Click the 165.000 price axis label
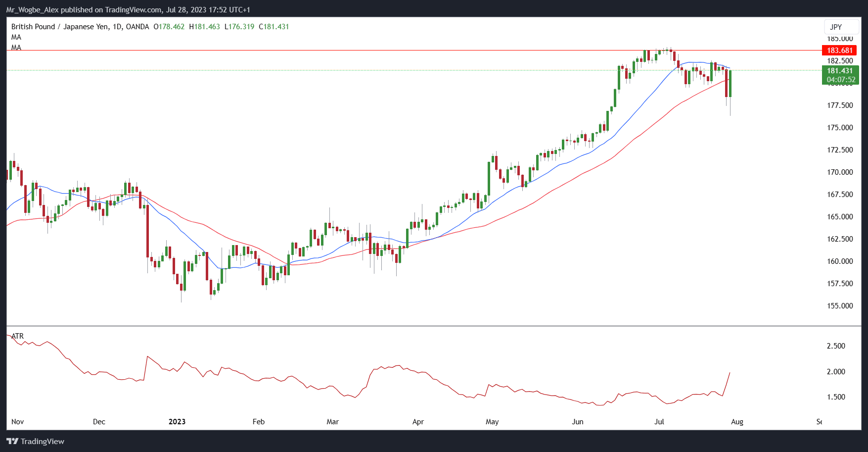 coord(840,216)
